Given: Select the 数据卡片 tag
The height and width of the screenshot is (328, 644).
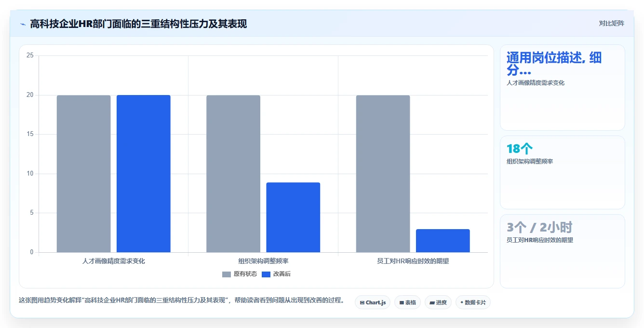Looking at the screenshot, I should tap(473, 302).
